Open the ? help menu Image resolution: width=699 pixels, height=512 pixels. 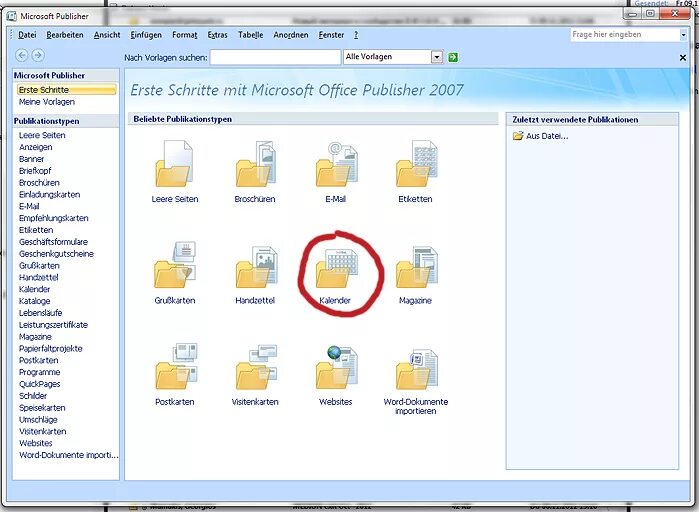pos(356,35)
